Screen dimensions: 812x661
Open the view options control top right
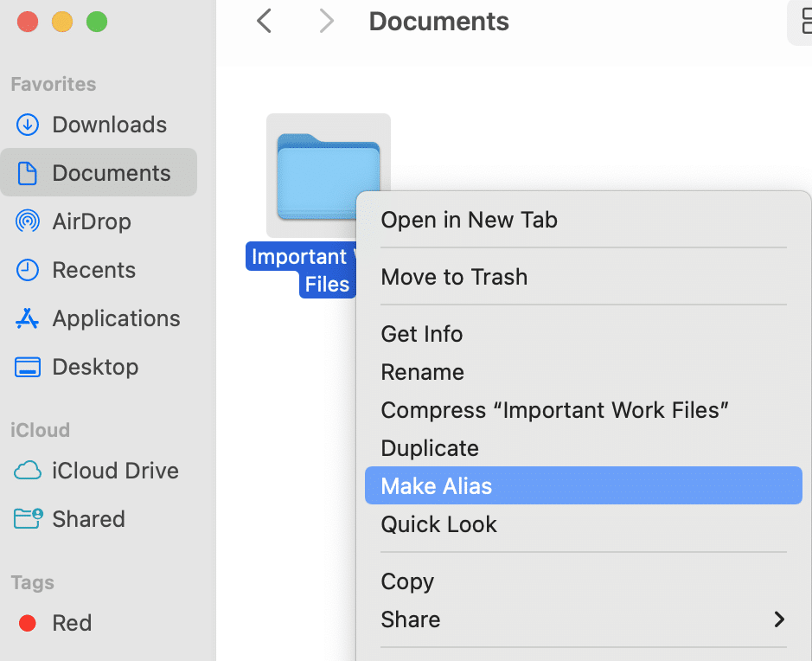pyautogui.click(x=802, y=23)
